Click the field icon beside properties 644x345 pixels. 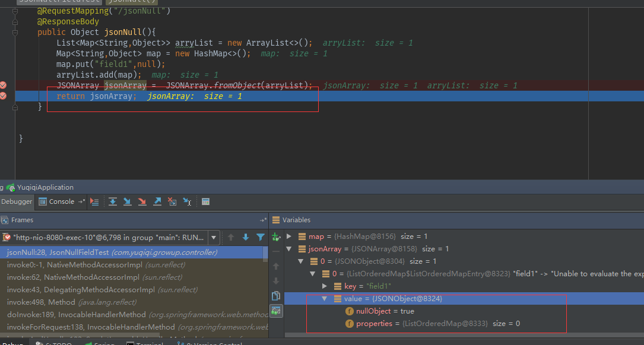coord(350,324)
